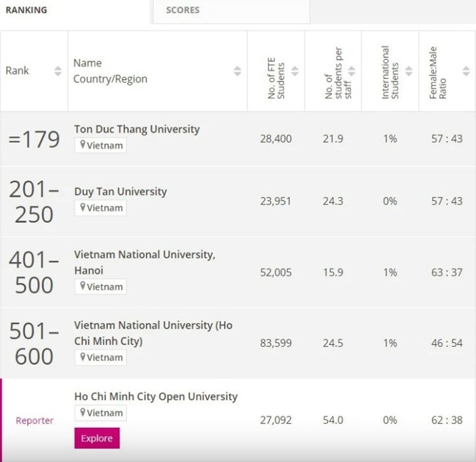Click the rank value =179
The width and height of the screenshot is (476, 462).
pos(34,139)
